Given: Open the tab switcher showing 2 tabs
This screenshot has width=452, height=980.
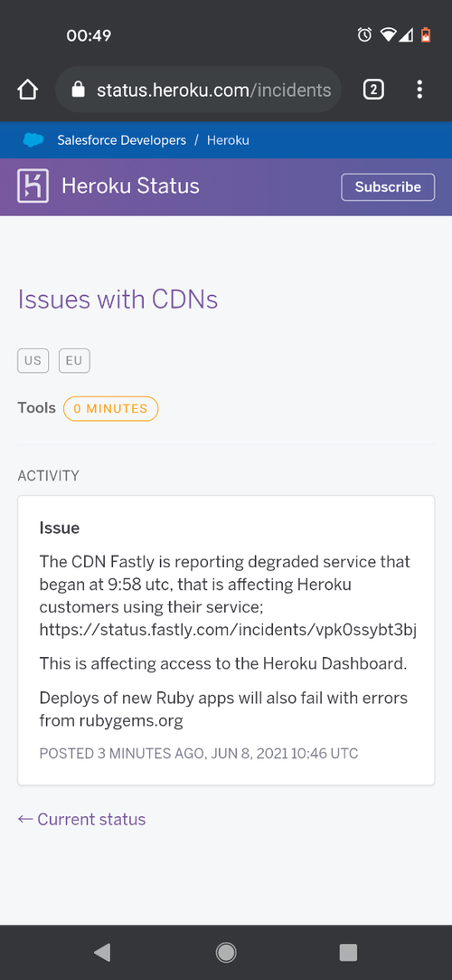Looking at the screenshot, I should coord(373,90).
